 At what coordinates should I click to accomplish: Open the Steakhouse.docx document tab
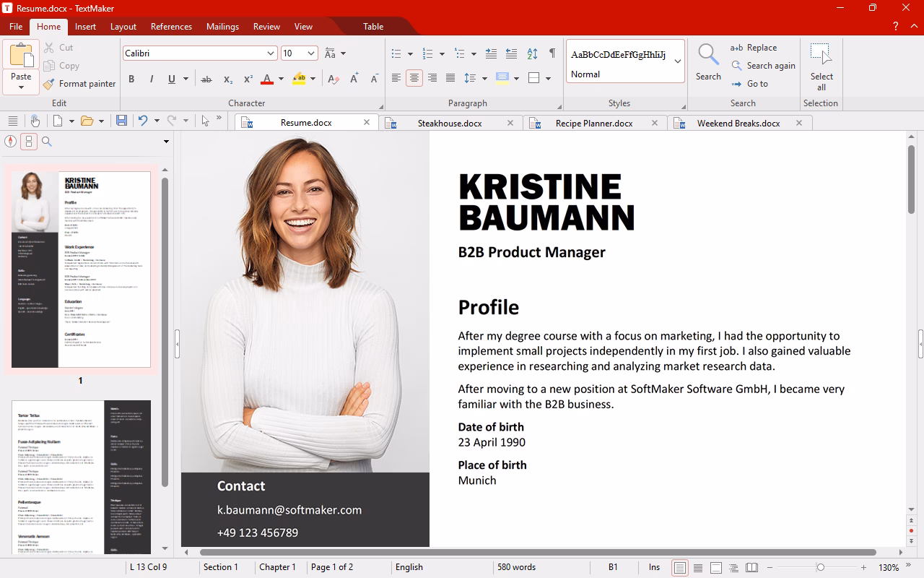coord(451,123)
